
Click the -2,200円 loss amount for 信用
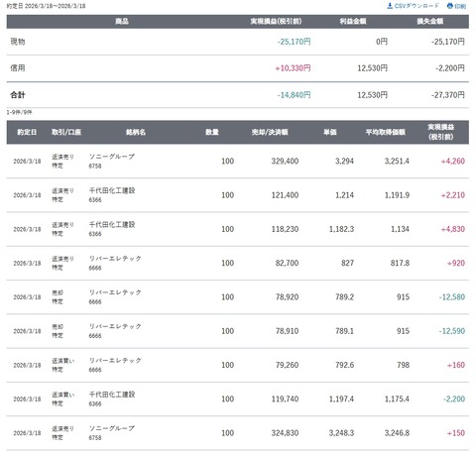(x=450, y=68)
